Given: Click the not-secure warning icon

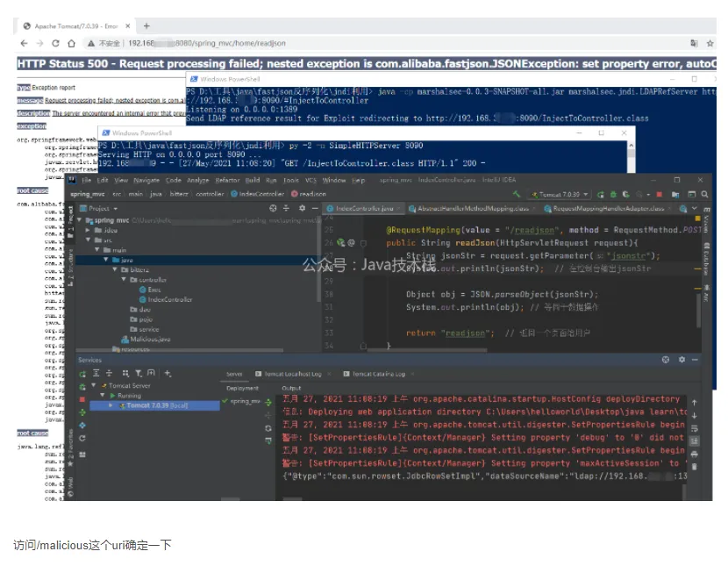Looking at the screenshot, I should coord(91,43).
